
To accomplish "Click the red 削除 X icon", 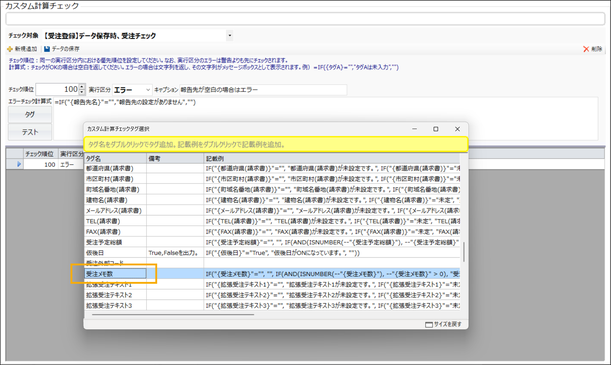I will coord(586,49).
